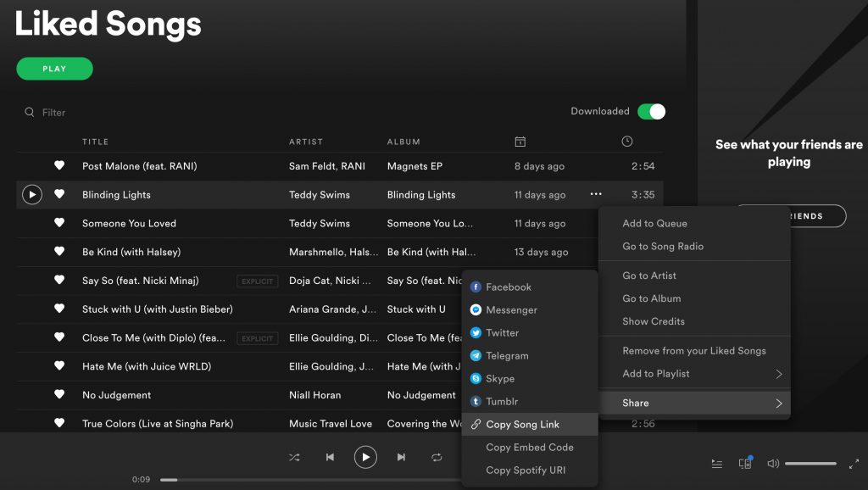The width and height of the screenshot is (868, 490).
Task: Share the song via Telegram
Action: (x=530, y=355)
